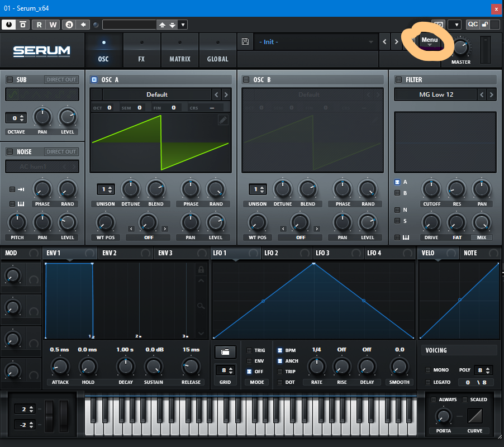Screen dimensions: 504x447
Task: Enable the portamento ALWAYS checkbox
Action: pyautogui.click(x=434, y=400)
